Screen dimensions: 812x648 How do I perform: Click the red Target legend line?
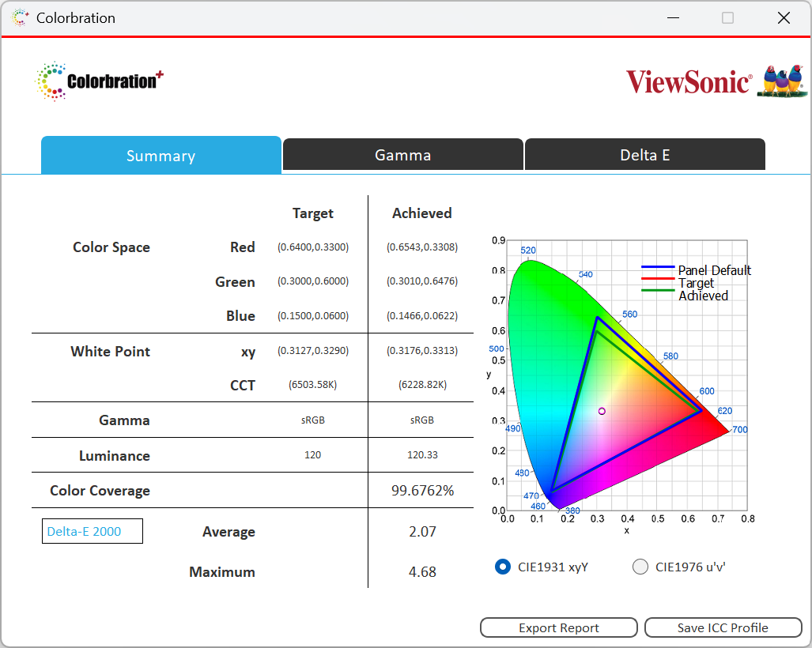pyautogui.click(x=658, y=281)
